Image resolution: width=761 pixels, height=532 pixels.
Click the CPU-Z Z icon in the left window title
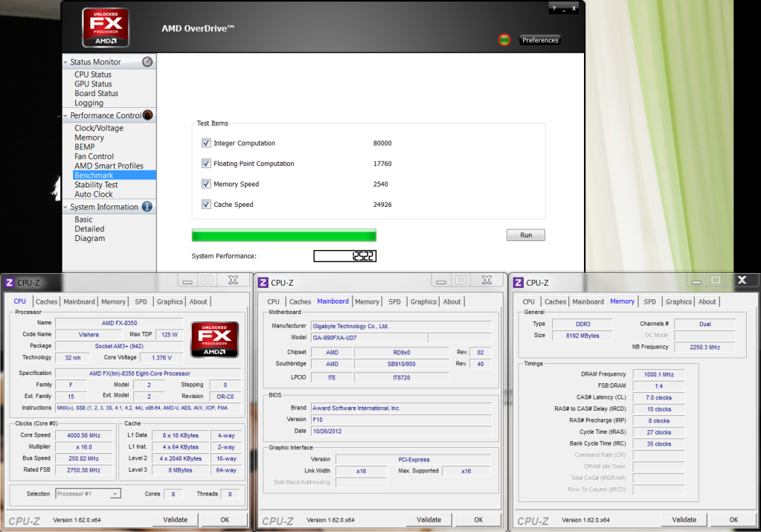point(10,283)
